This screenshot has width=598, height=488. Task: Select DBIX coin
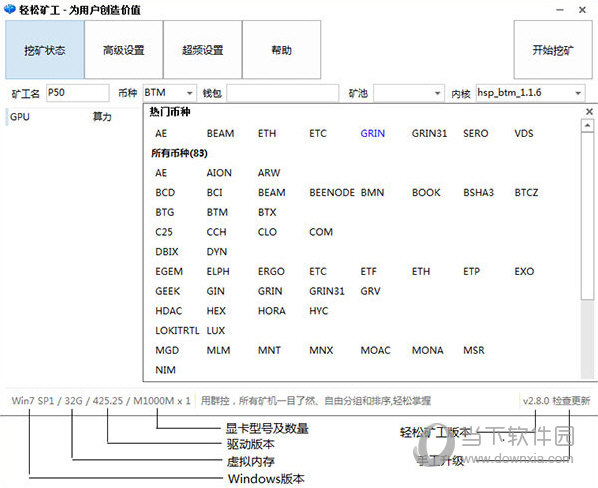point(167,252)
